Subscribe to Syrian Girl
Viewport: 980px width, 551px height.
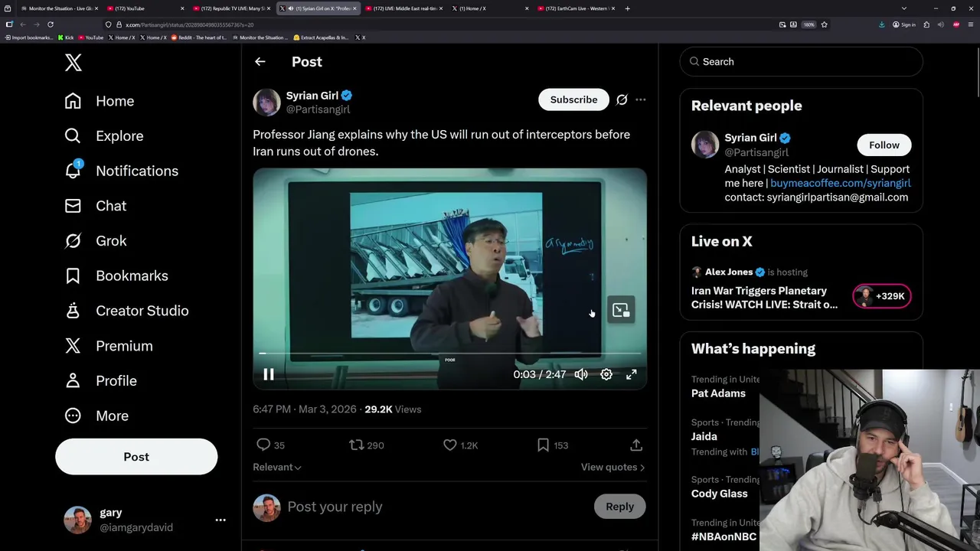tap(573, 99)
